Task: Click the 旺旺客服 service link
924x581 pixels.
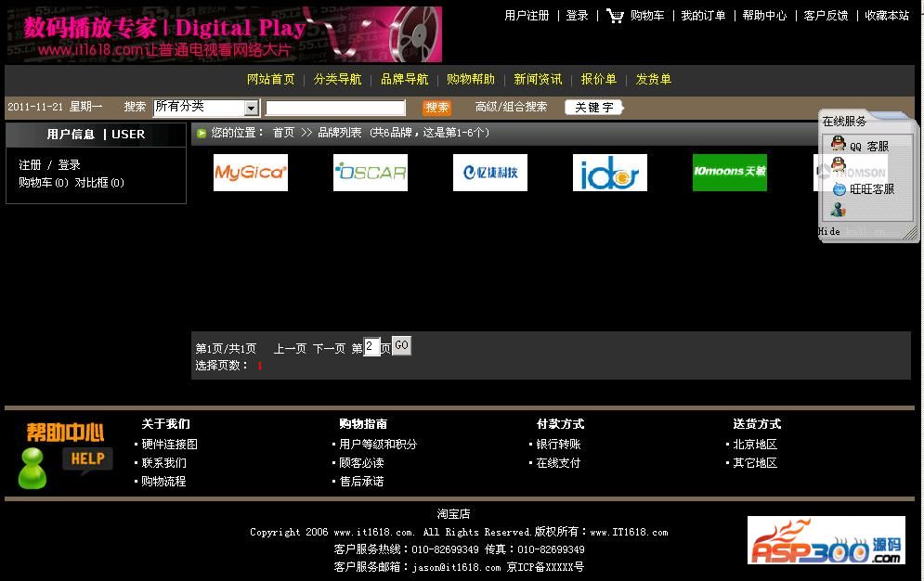Action: click(x=872, y=189)
